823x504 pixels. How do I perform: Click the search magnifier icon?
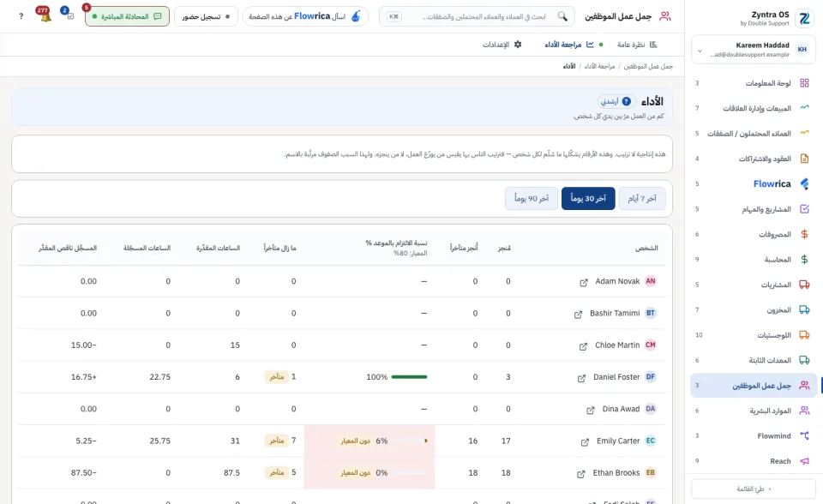point(562,16)
